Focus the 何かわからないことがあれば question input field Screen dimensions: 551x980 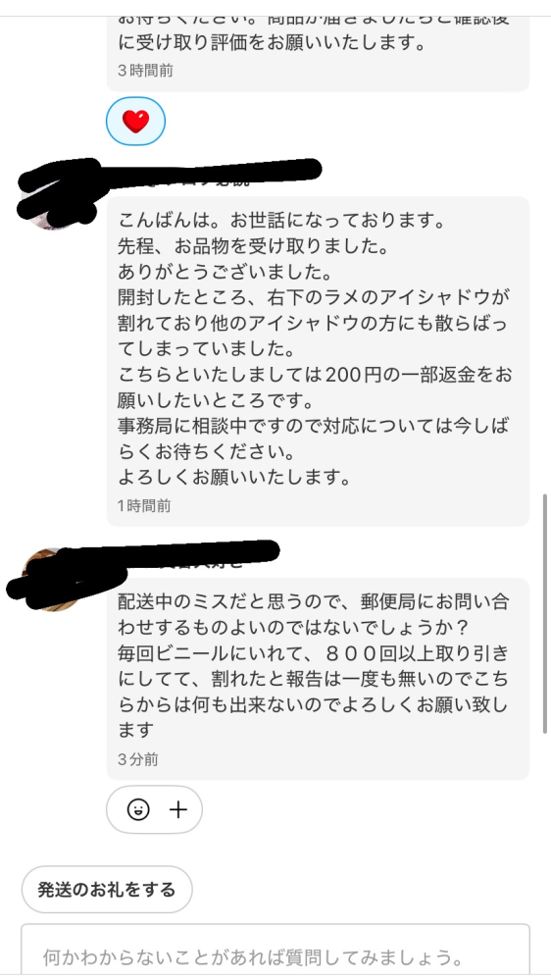275,950
